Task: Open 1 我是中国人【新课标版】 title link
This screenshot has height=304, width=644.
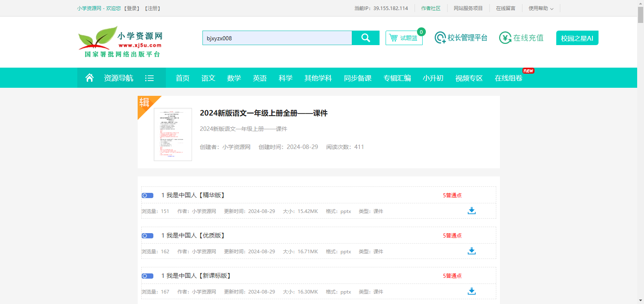Action: point(196,276)
